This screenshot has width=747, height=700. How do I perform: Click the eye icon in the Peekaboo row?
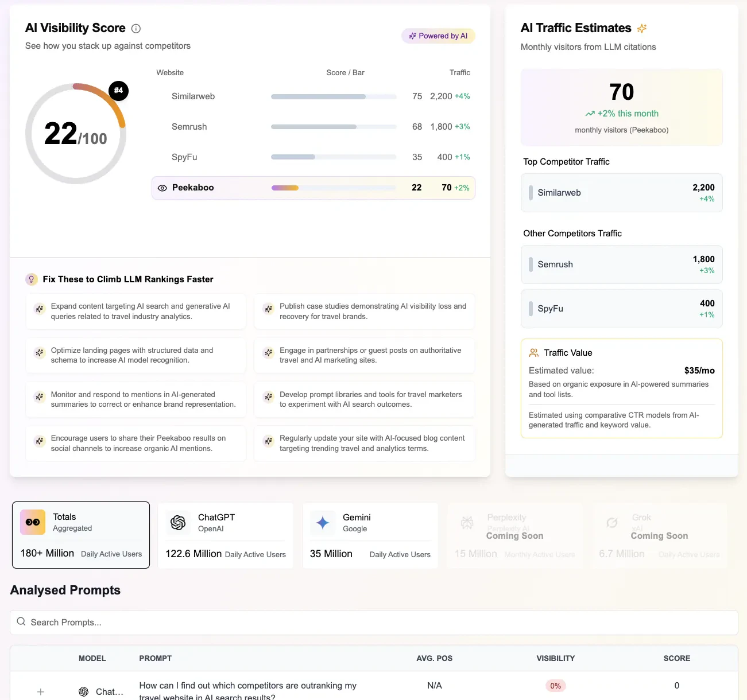162,188
